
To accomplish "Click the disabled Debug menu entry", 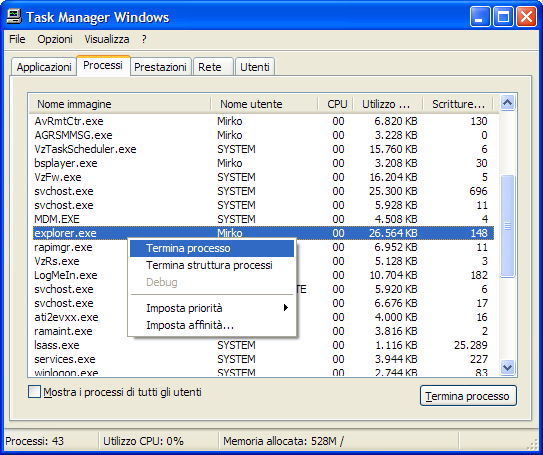I will (x=212, y=282).
